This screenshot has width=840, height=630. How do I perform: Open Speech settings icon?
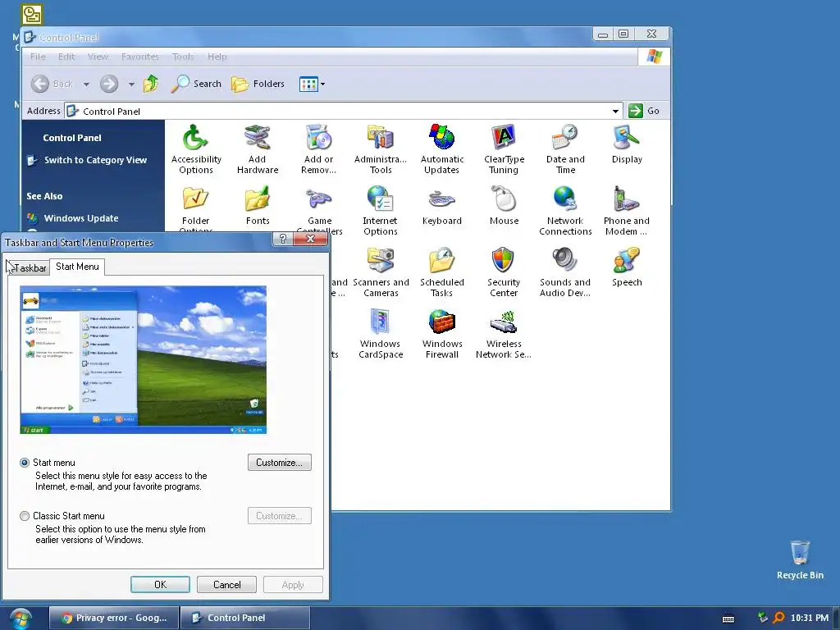(627, 267)
